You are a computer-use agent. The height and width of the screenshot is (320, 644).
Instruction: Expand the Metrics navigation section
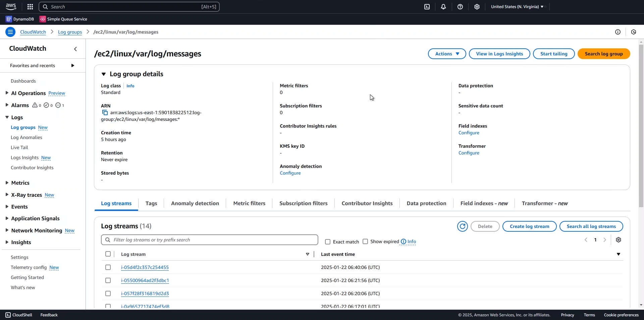(7, 183)
